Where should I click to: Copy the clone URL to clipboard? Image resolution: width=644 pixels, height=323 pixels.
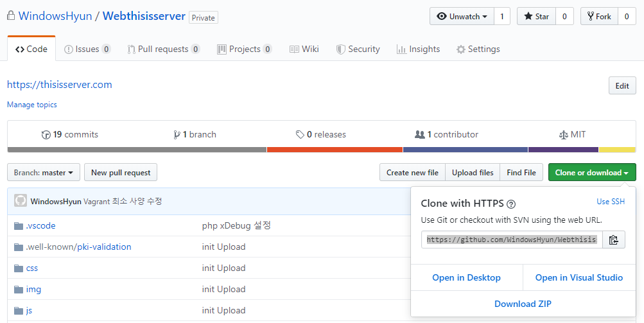[614, 240]
